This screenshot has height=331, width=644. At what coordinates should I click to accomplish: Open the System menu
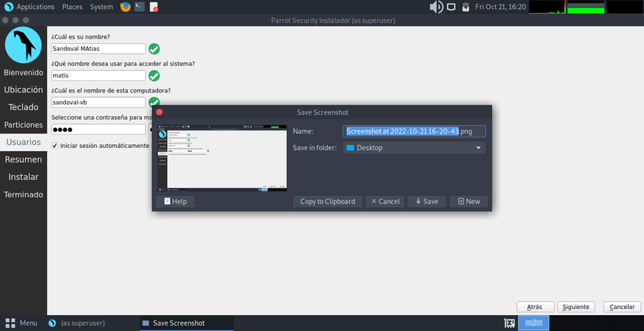tap(101, 7)
